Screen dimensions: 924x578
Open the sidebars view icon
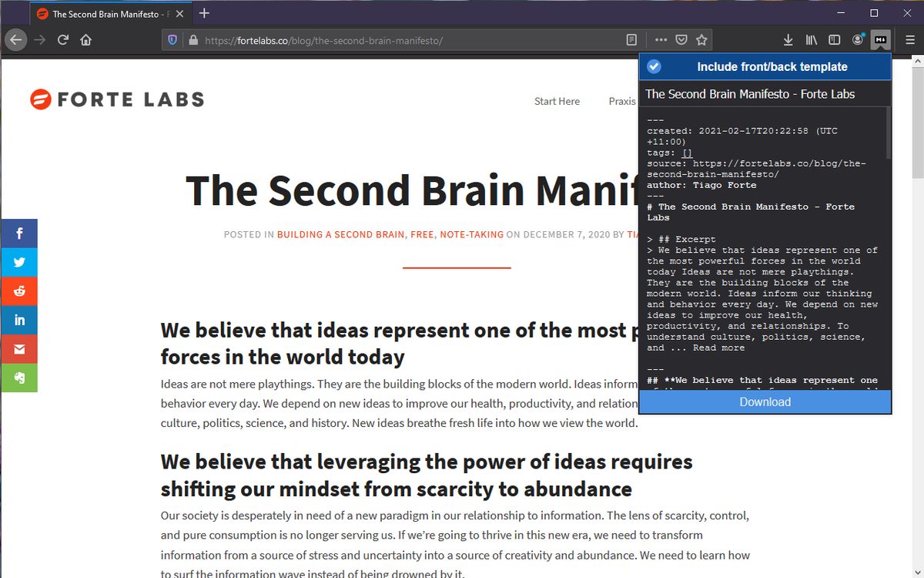click(x=834, y=39)
